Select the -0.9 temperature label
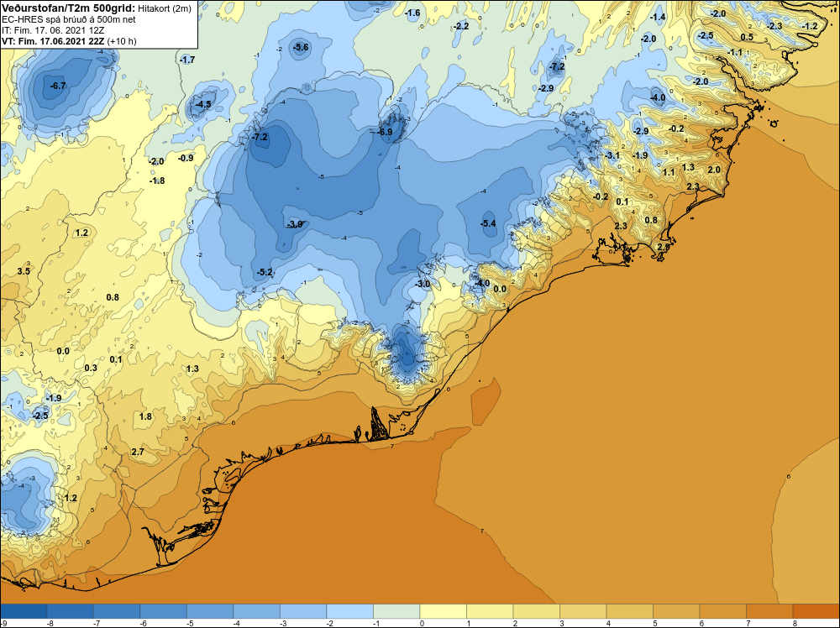The height and width of the screenshot is (628, 840). tap(186, 158)
